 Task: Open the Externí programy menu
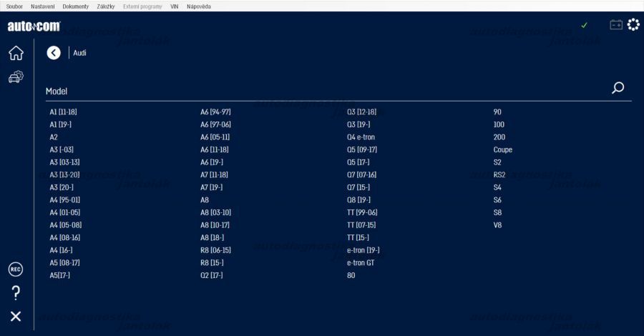pos(142,6)
